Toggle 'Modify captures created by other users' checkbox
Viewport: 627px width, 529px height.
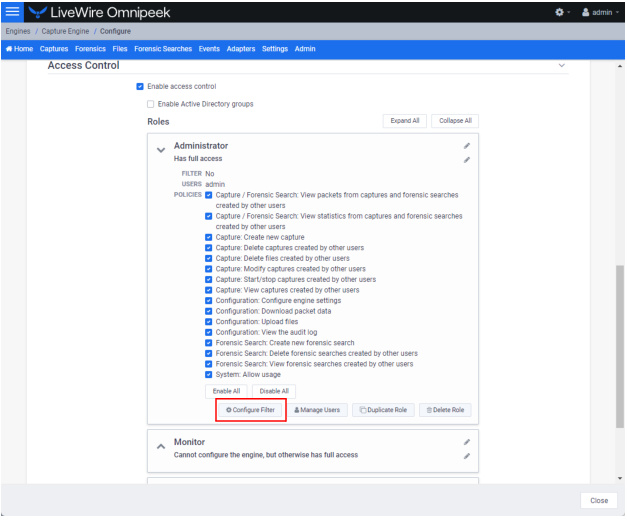208,269
